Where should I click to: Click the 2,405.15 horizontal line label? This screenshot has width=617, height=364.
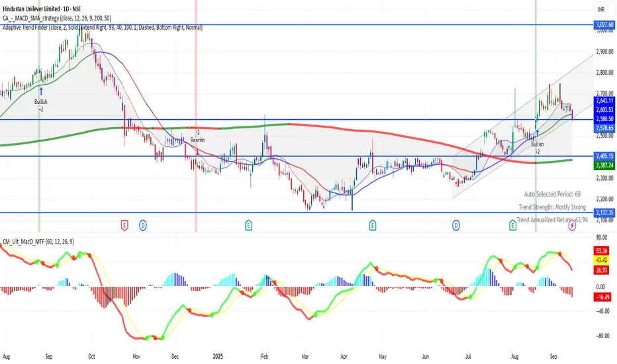tap(604, 156)
